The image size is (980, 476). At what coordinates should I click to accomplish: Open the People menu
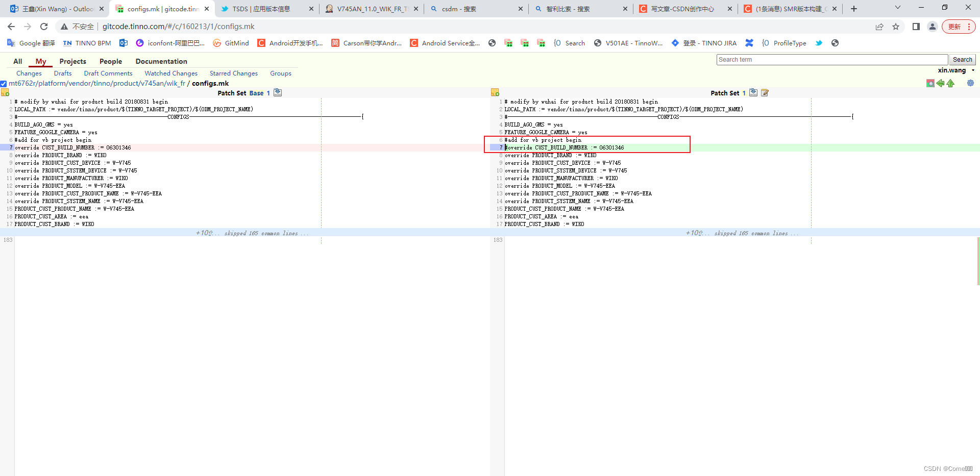(x=111, y=61)
